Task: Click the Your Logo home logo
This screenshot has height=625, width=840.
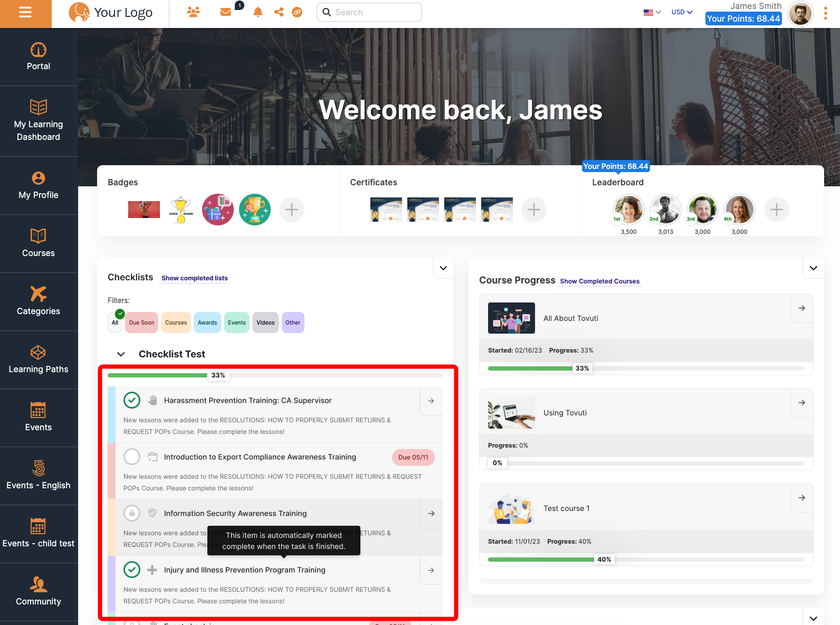Action: pos(111,13)
